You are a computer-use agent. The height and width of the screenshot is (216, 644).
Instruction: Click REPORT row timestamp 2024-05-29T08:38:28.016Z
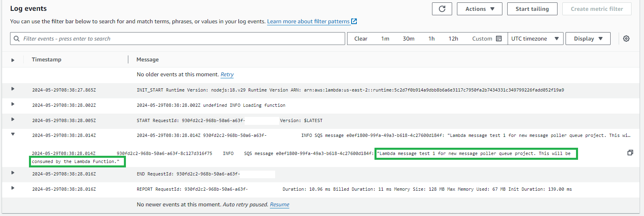point(64,189)
